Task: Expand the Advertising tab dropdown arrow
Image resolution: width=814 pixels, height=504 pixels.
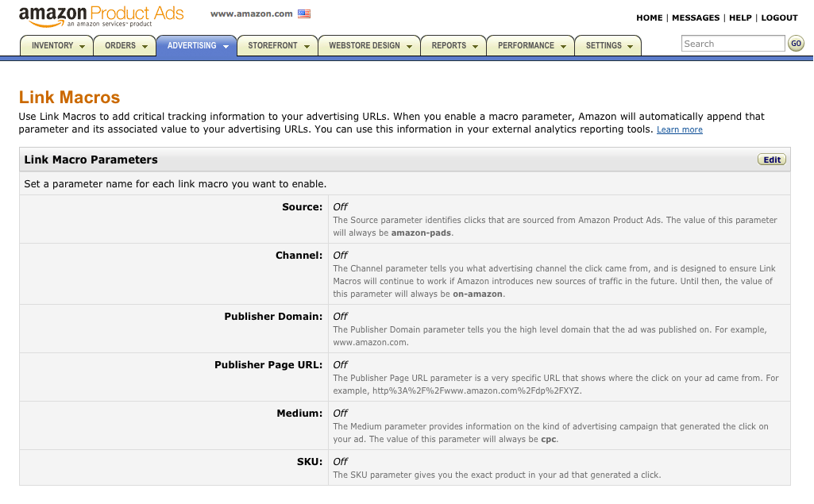Action: [226, 47]
